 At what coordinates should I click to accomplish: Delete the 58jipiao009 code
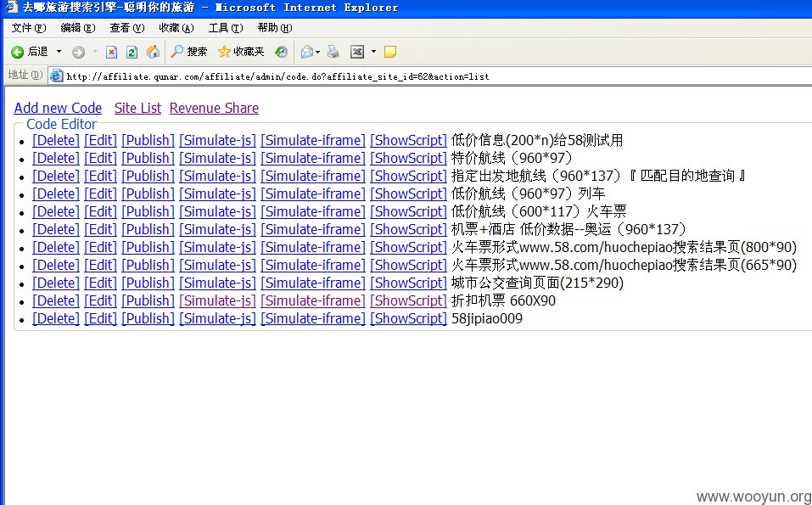(56, 318)
